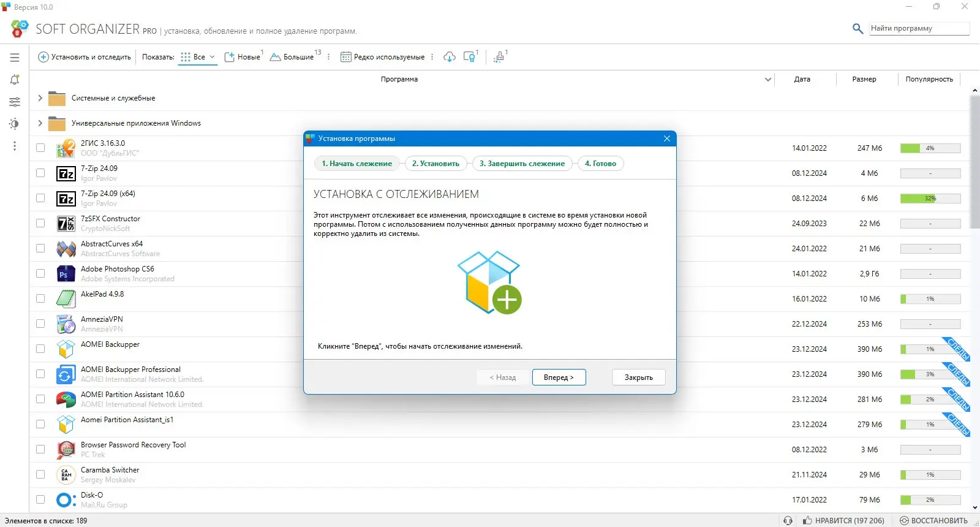Check the AmneziaVPN checkbox
The image size is (980, 527).
(40, 324)
